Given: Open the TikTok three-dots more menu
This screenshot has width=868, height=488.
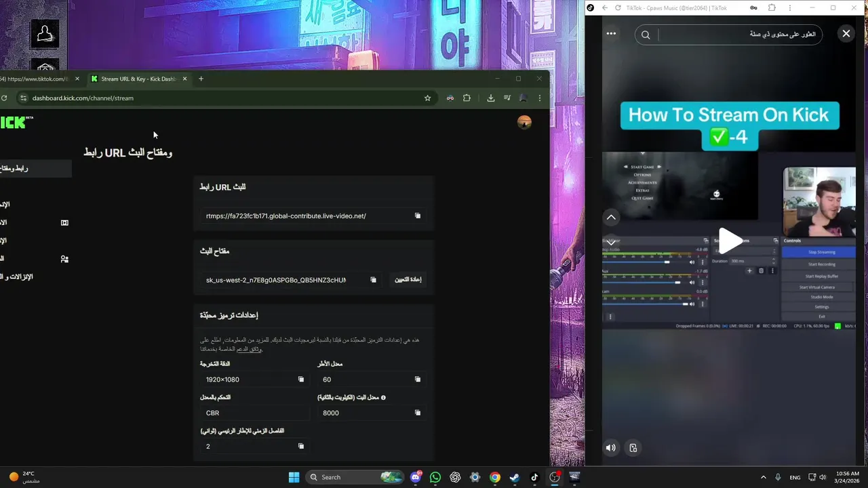Looking at the screenshot, I should tap(611, 33).
